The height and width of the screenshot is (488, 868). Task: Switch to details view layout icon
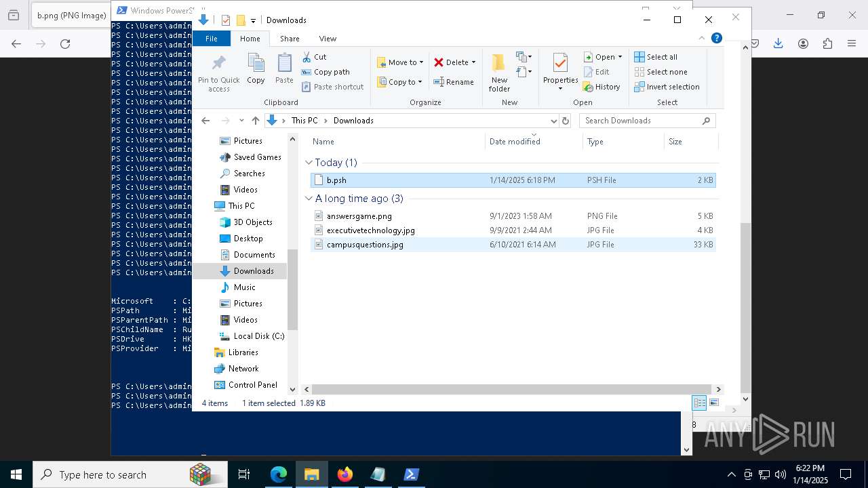pos(699,403)
